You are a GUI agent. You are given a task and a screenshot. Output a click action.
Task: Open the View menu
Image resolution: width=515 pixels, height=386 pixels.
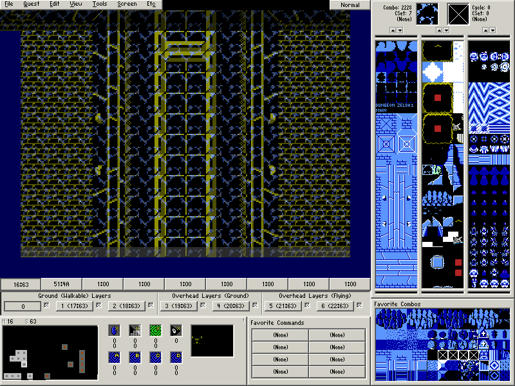(76, 4)
